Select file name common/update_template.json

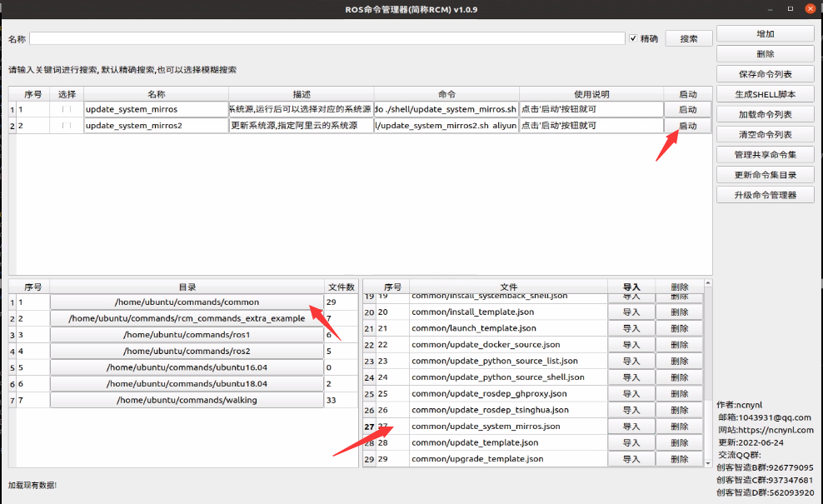point(508,442)
